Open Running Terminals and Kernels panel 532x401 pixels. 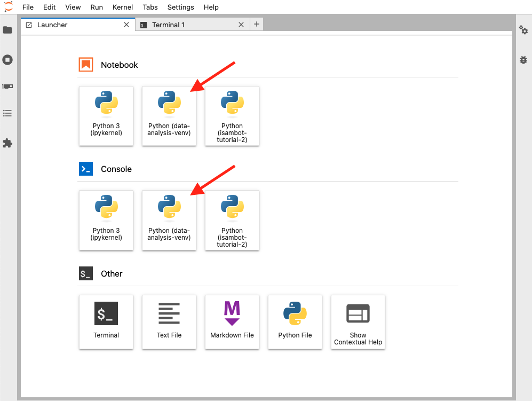click(7, 60)
